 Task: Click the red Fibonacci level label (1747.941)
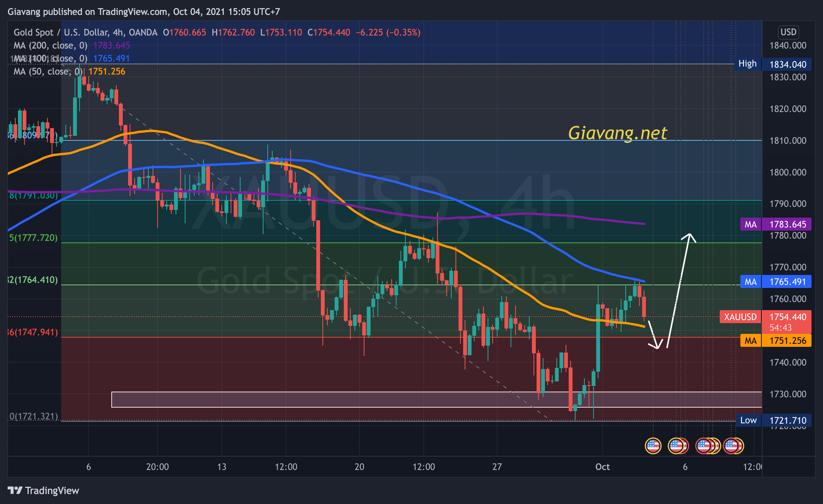[33, 332]
